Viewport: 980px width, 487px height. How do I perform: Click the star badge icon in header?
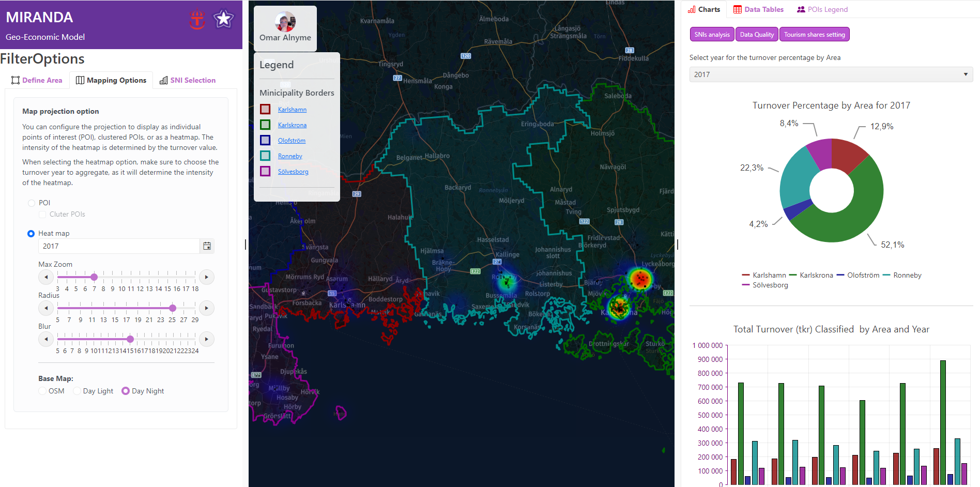coord(223,20)
